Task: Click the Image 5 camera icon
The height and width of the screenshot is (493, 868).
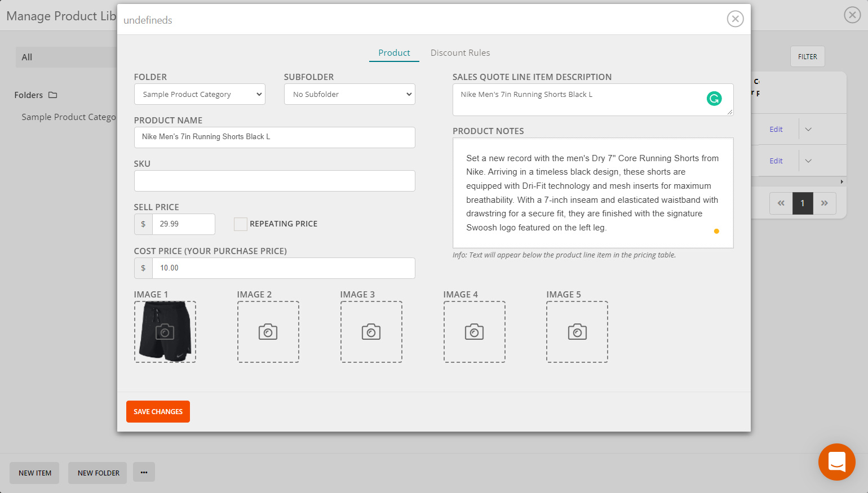Action: click(x=577, y=331)
